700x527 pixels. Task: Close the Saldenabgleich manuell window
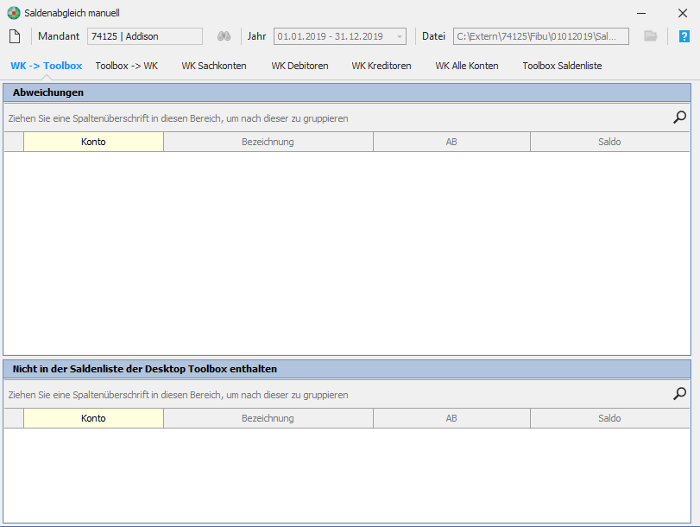(x=683, y=13)
